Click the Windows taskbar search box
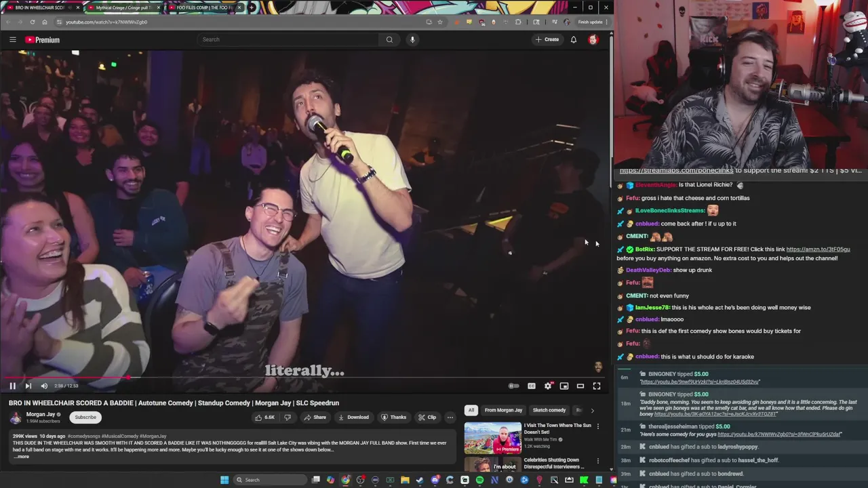This screenshot has width=868, height=488. coord(269,480)
